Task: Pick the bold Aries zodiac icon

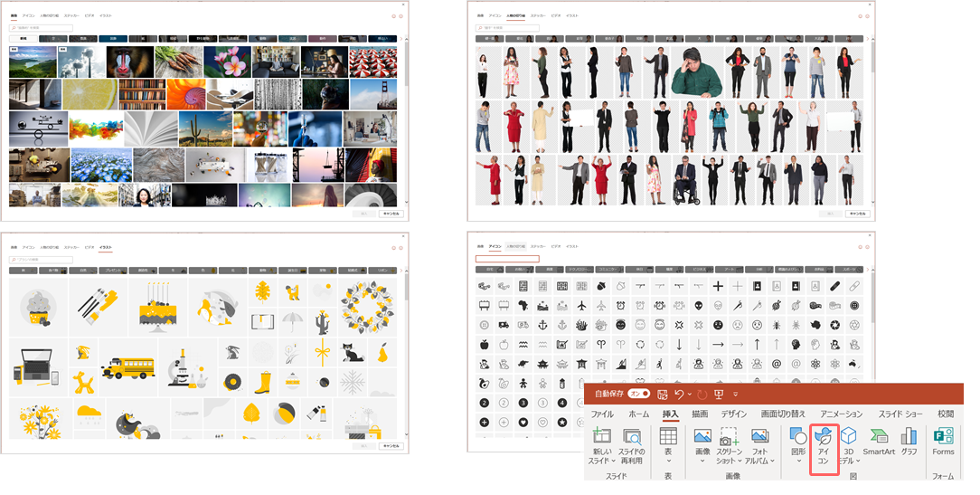Action: 601,344
